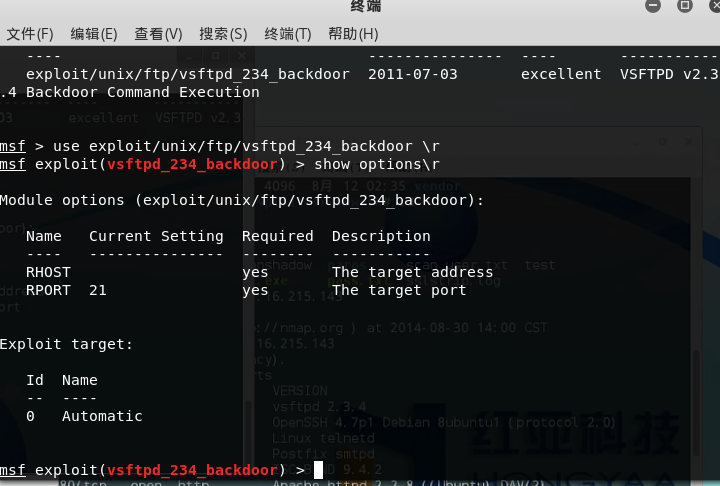Click 'The target port' description
The width and height of the screenshot is (720, 486).
[x=399, y=290]
